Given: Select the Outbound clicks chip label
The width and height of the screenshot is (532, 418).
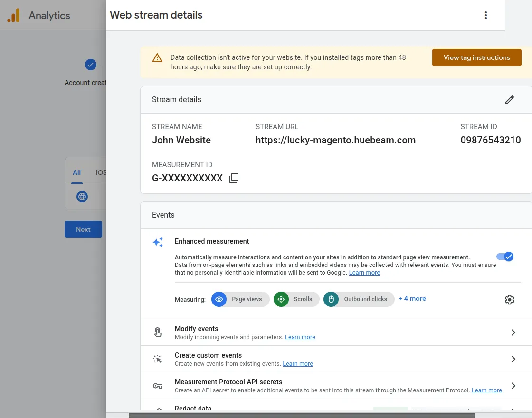Looking at the screenshot, I should coord(365,299).
